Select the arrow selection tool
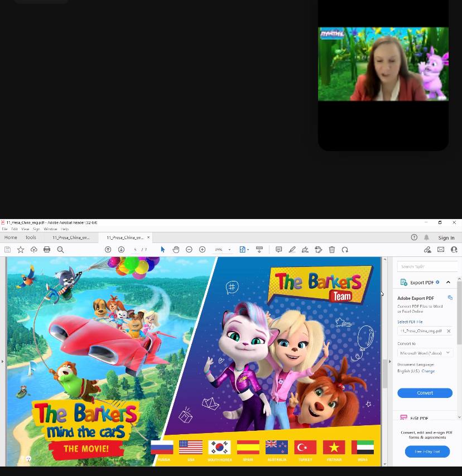462x476 pixels. 162,250
